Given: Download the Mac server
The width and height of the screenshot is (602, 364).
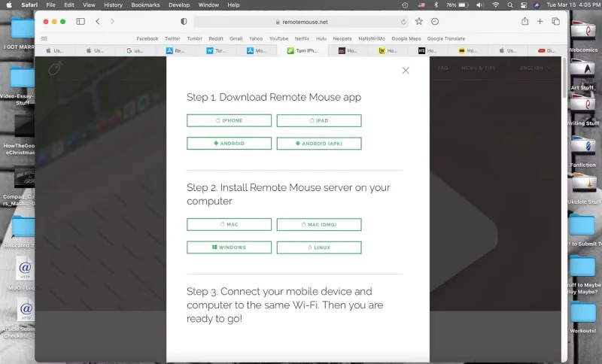Looking at the screenshot, I should pos(230,224).
